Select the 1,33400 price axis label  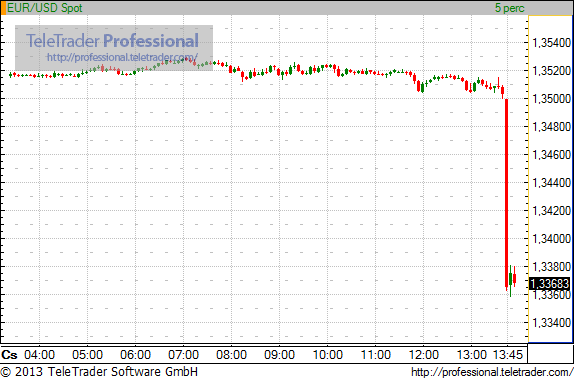tap(551, 322)
